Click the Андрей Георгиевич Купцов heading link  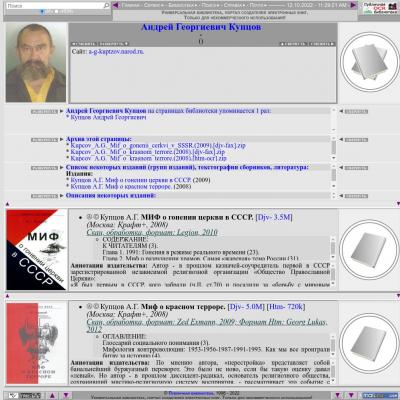click(x=201, y=27)
